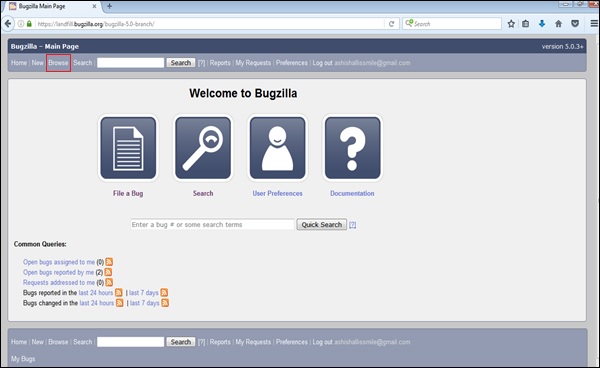
Task: Open a new browser tab with plus
Action: pyautogui.click(x=109, y=6)
